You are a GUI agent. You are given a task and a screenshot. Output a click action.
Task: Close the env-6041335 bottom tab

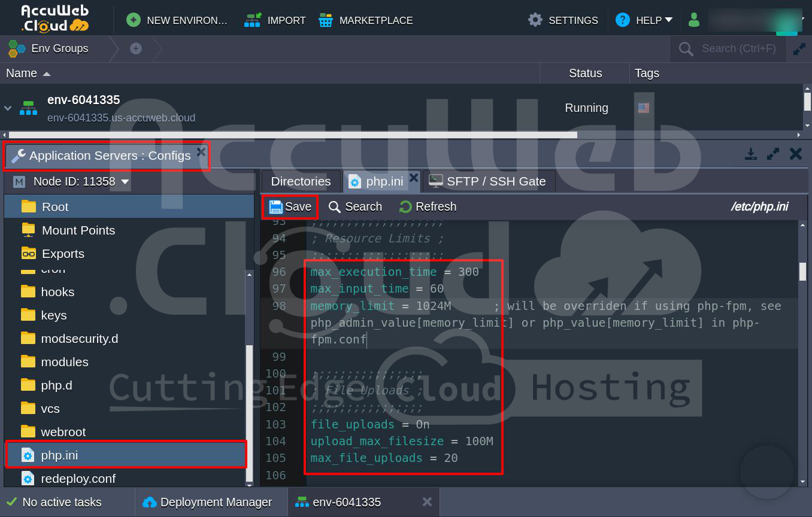pyautogui.click(x=427, y=502)
